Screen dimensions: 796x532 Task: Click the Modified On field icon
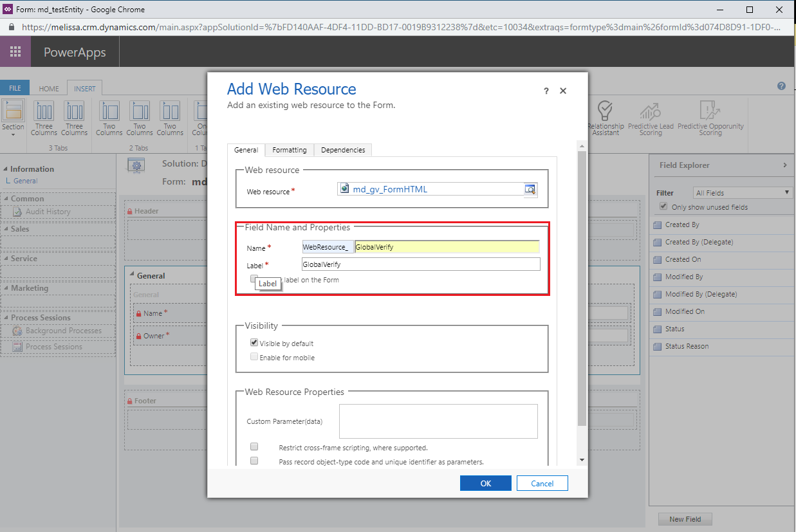click(658, 311)
